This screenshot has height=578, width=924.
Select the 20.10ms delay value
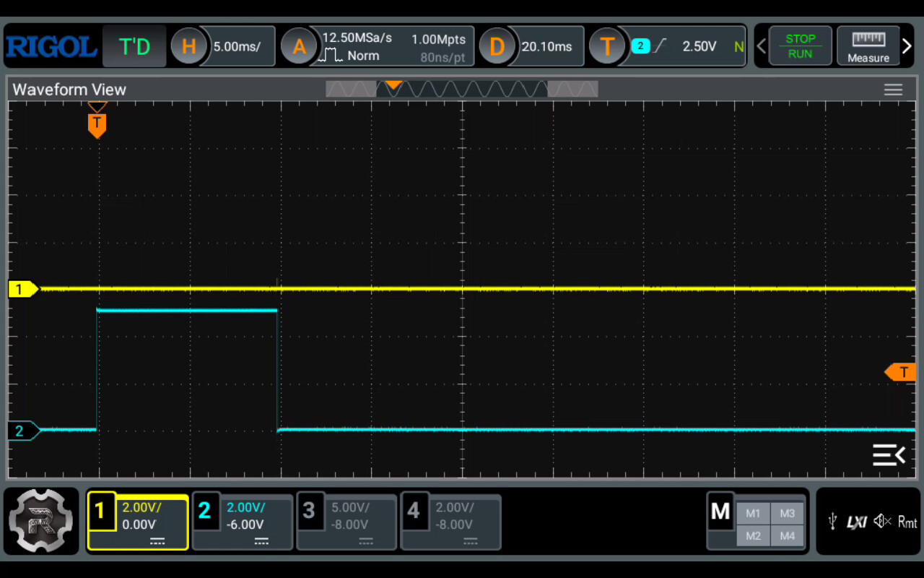(x=546, y=47)
